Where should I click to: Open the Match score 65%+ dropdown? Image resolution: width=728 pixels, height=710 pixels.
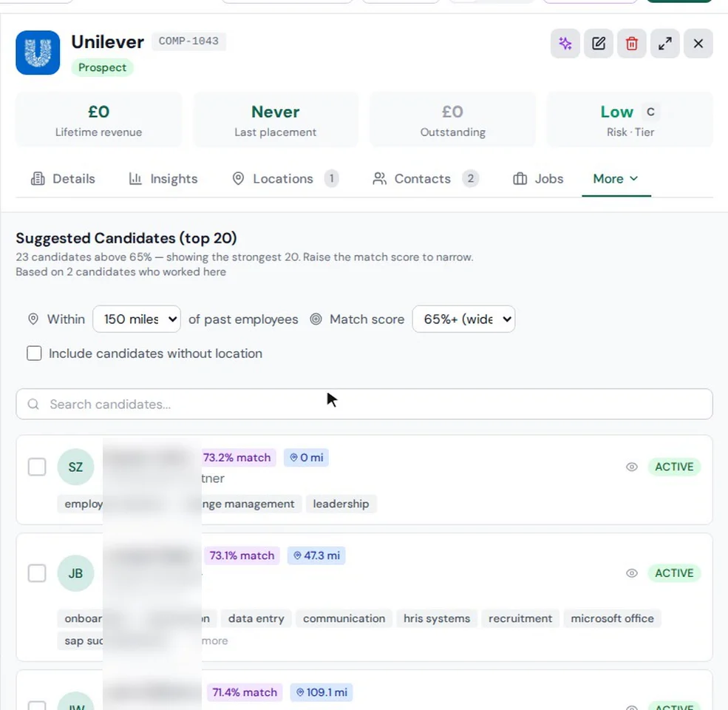[x=463, y=319]
